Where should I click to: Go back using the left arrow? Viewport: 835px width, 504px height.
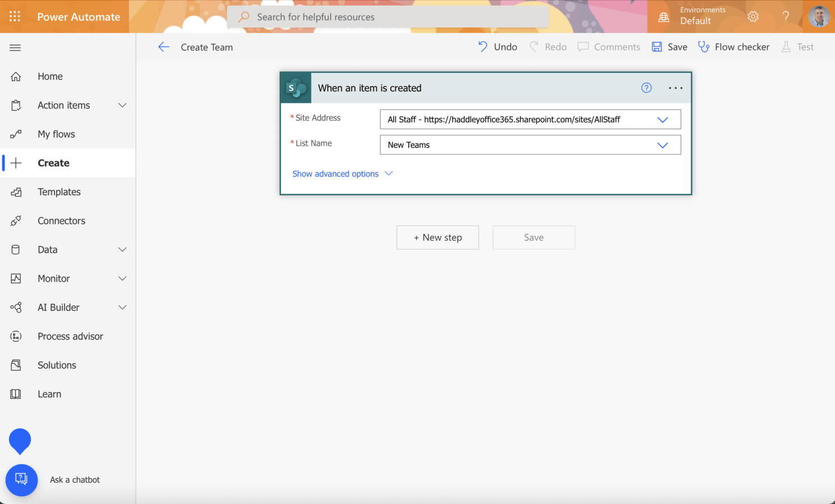point(163,47)
